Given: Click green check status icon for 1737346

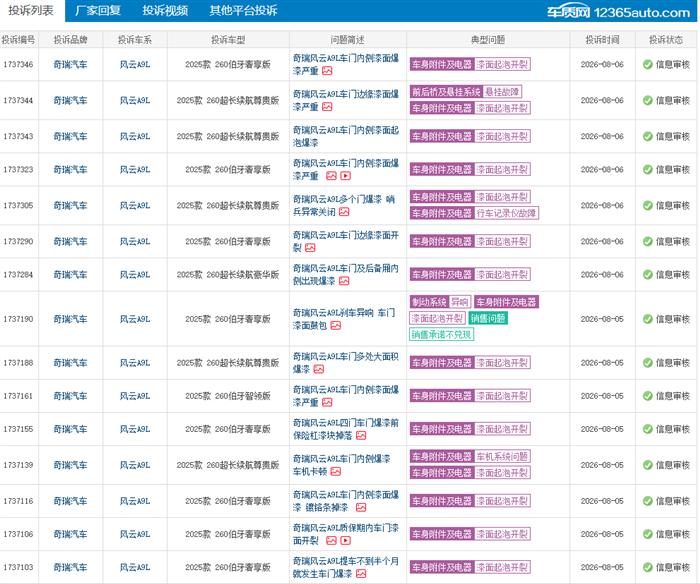Looking at the screenshot, I should click(x=648, y=65).
